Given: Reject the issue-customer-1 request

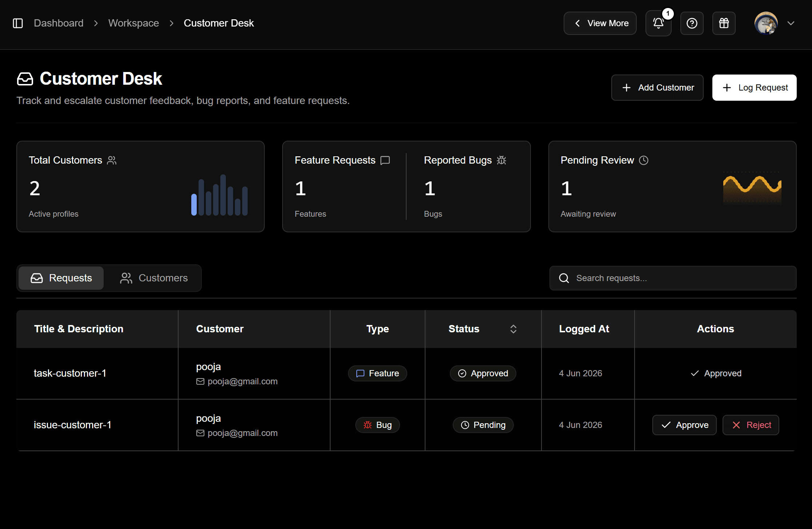Looking at the screenshot, I should pos(751,425).
